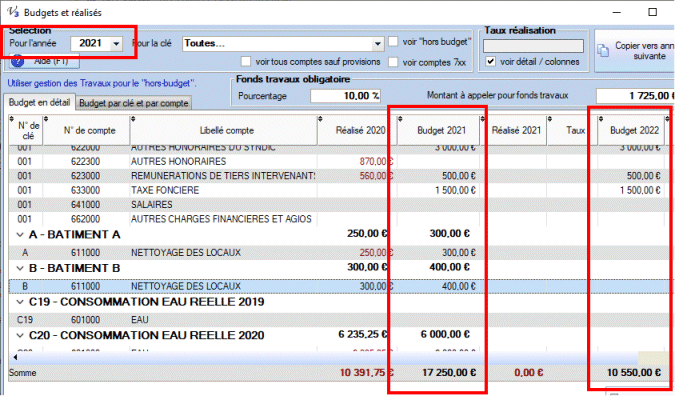
Task: Click the Utiliser gestion des Travaux note
Action: (x=102, y=84)
